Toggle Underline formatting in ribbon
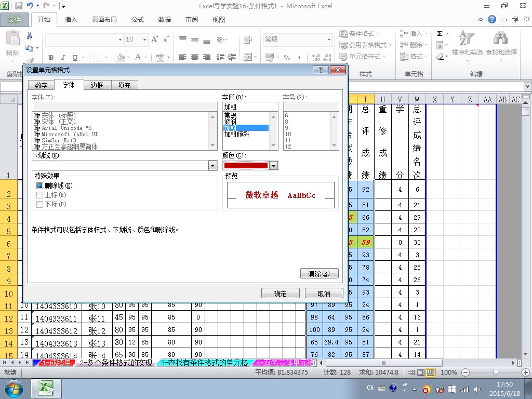Viewport: 532px width, 399px height. click(75, 57)
